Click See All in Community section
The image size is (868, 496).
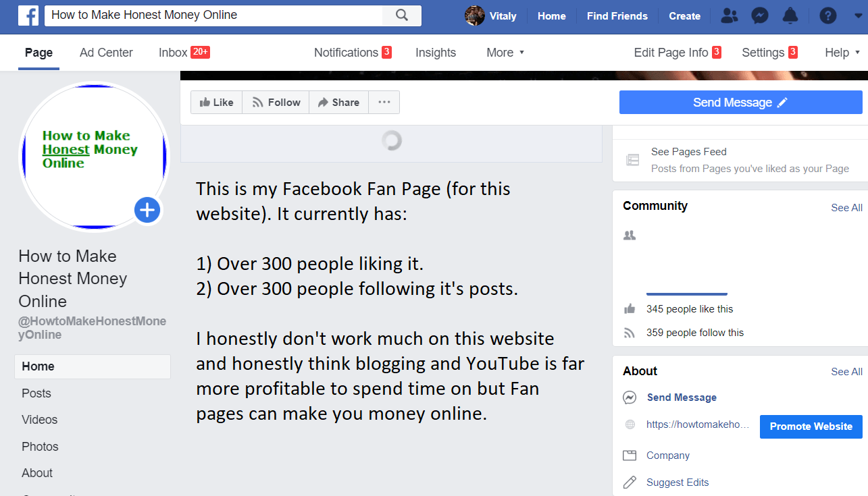[x=846, y=208]
